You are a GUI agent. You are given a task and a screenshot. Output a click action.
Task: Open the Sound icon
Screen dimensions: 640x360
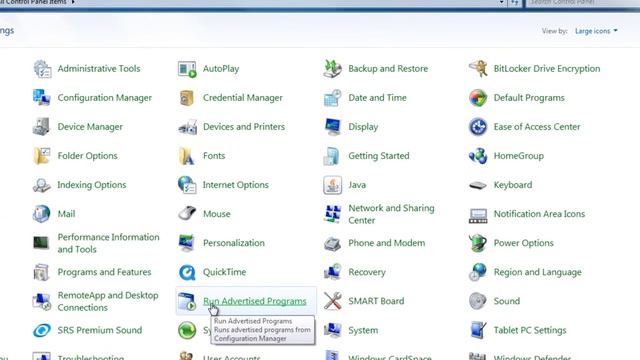[x=478, y=301]
